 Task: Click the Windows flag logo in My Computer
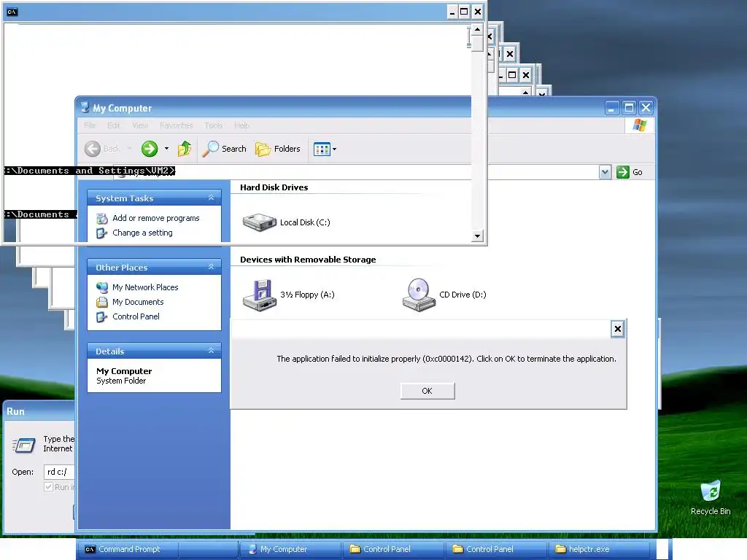click(640, 125)
